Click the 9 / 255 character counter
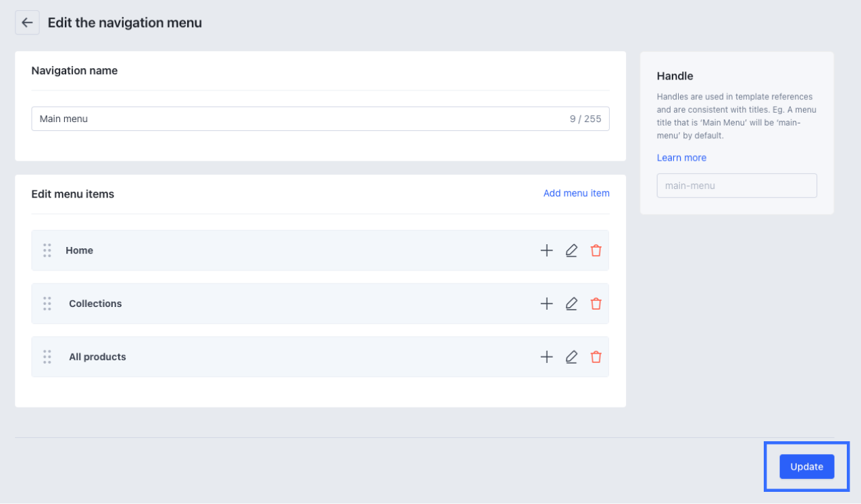This screenshot has width=861, height=504. (x=585, y=119)
